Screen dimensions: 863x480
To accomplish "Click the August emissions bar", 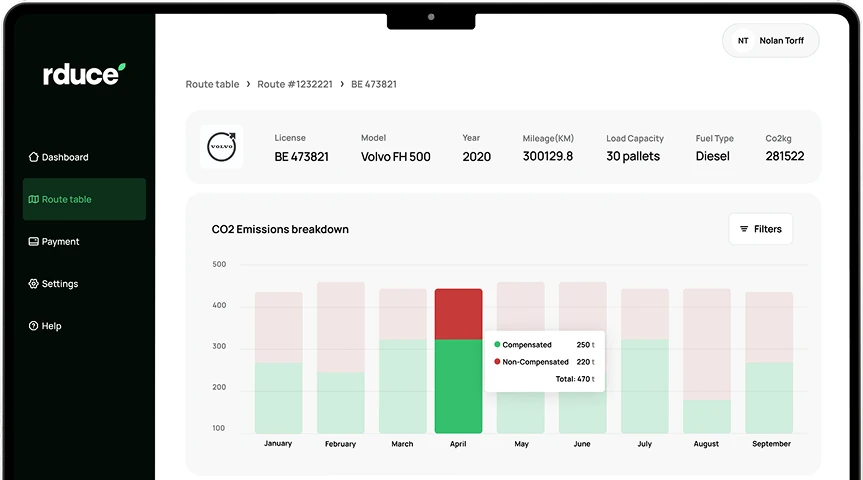I will coord(707,362).
